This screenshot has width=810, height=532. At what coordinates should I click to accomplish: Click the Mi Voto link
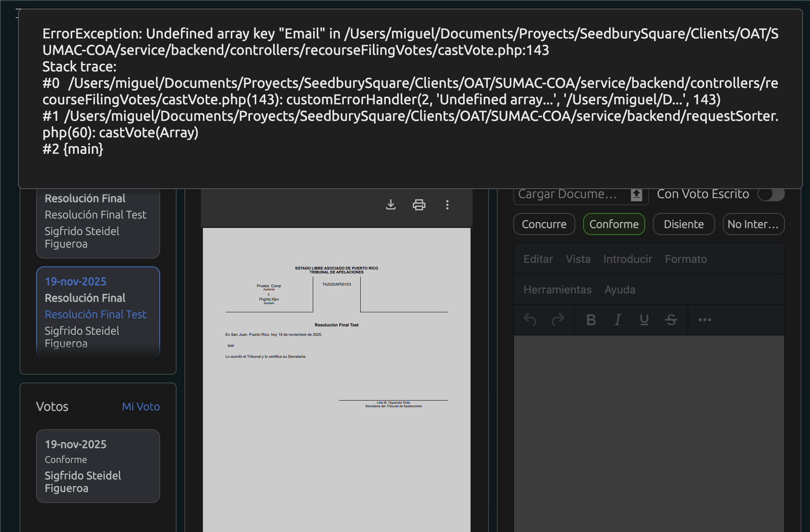point(140,406)
